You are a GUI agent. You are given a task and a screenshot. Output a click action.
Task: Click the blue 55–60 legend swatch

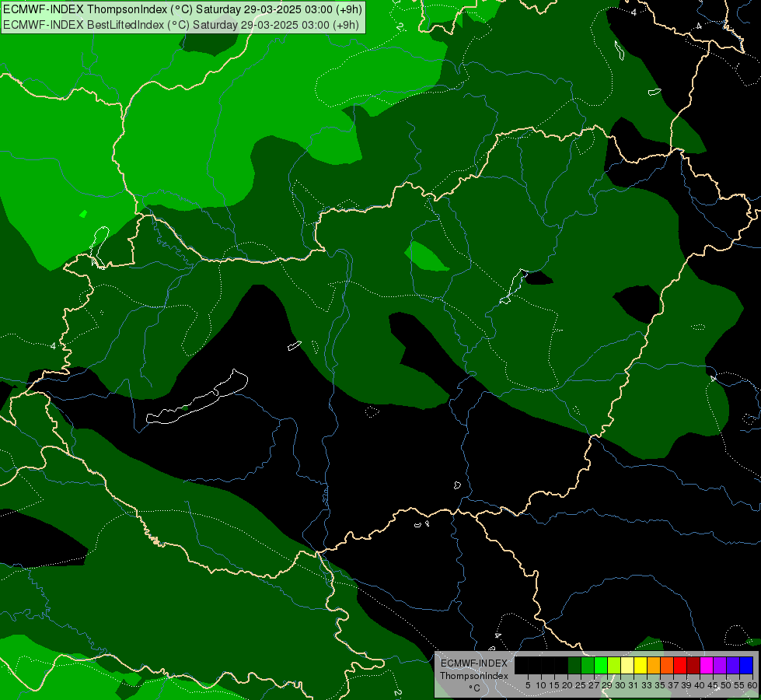[746, 665]
